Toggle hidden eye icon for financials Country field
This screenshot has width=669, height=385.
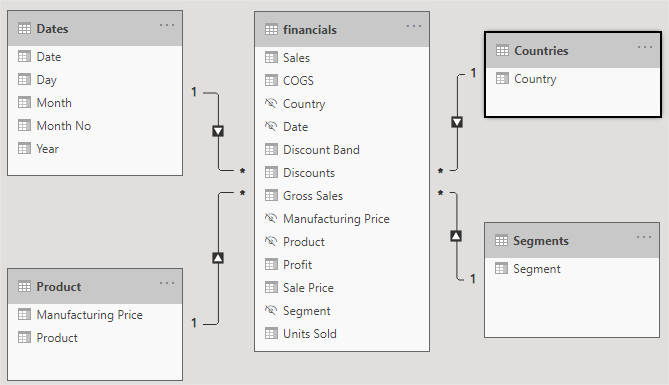tap(271, 103)
